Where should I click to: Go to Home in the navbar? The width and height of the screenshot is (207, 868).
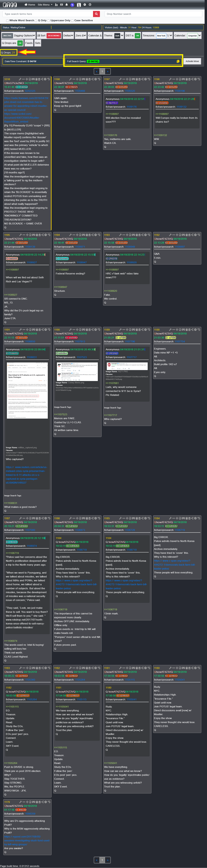point(30,5)
